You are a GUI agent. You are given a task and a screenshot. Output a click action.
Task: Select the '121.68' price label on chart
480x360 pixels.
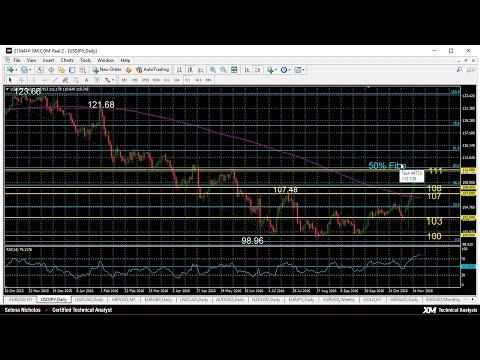[101, 105]
